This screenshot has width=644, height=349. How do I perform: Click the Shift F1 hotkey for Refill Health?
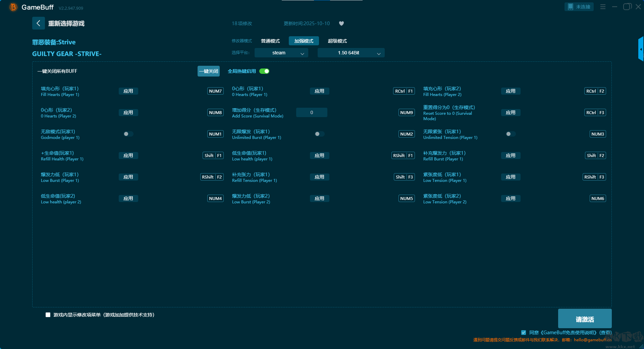[213, 155]
